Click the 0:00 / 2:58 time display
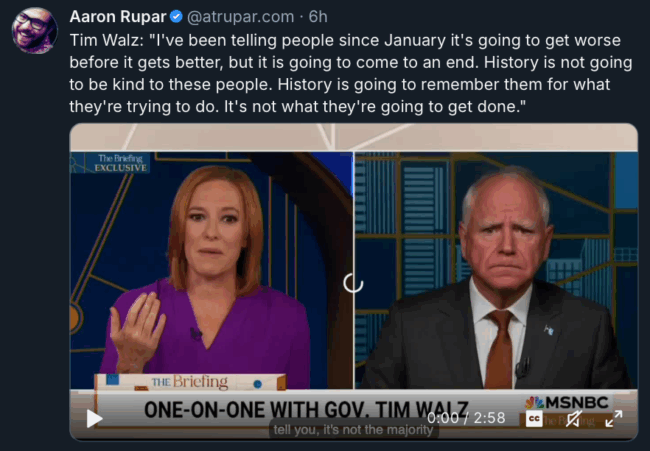 click(466, 418)
